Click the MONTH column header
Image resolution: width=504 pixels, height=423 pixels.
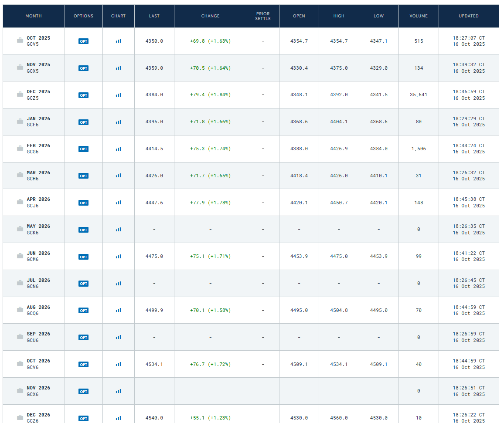point(34,16)
